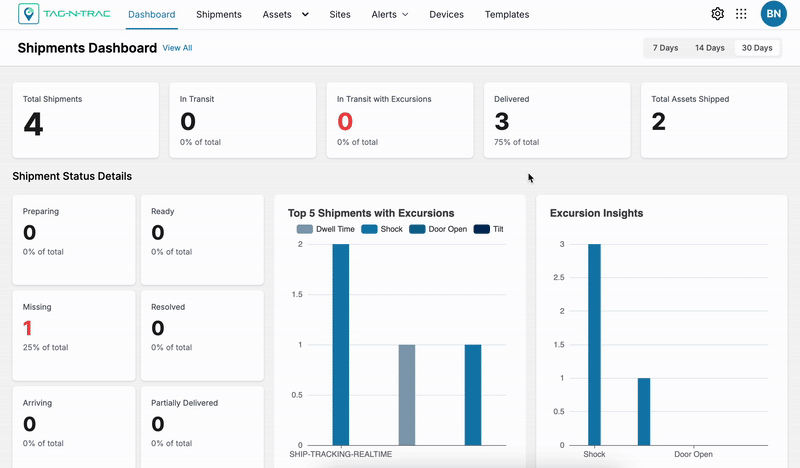Image resolution: width=800 pixels, height=468 pixels.
Task: Toggle the Shock legend swatch
Action: 369,229
